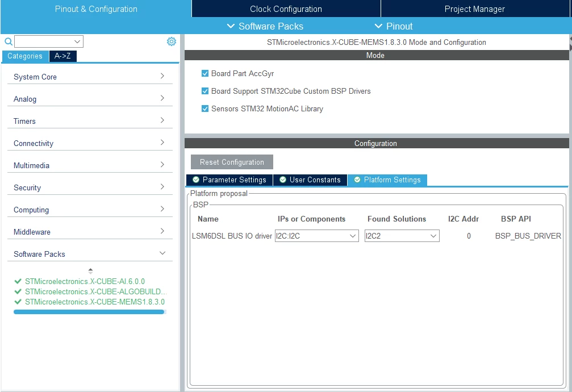
Task: Select the Categories view tab
Action: pos(25,56)
